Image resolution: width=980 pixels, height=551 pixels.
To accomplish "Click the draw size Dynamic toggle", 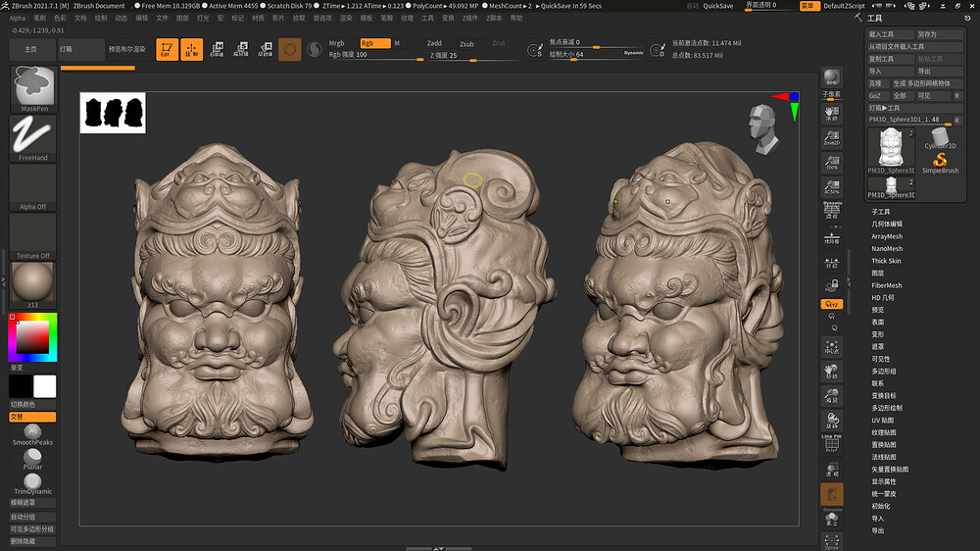I will (x=634, y=54).
